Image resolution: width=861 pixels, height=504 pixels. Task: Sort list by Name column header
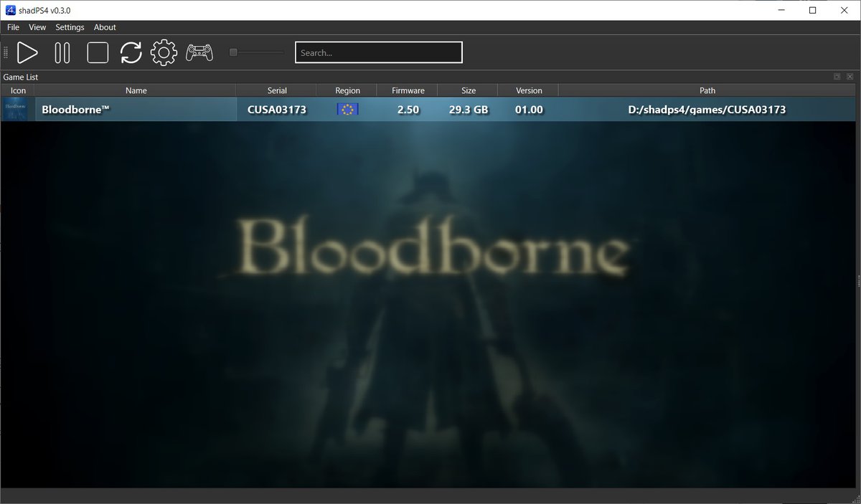click(x=136, y=90)
